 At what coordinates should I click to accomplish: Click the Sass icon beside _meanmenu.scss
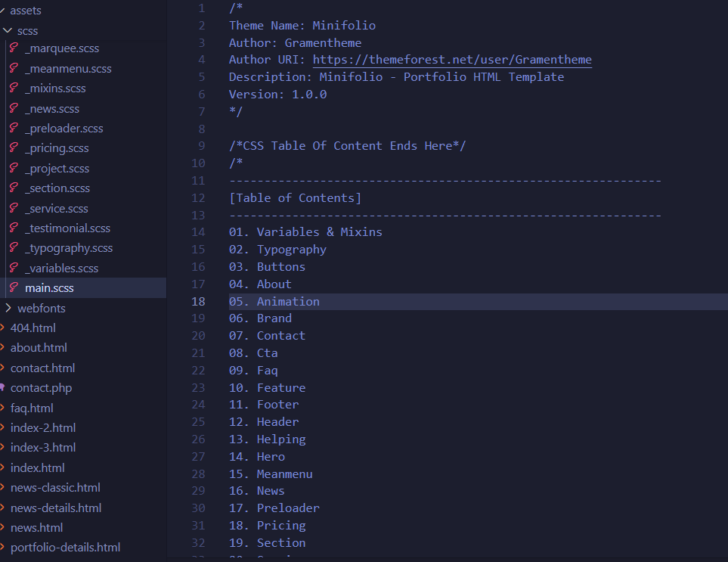[x=14, y=68]
